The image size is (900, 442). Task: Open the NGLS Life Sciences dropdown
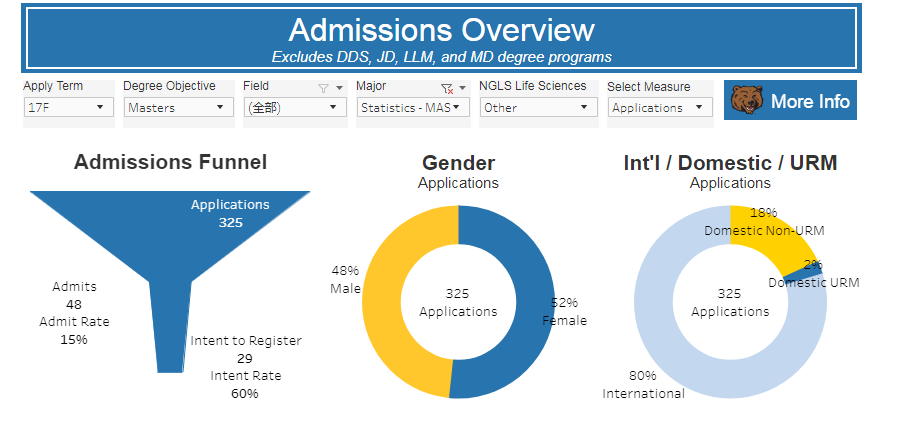[537, 108]
